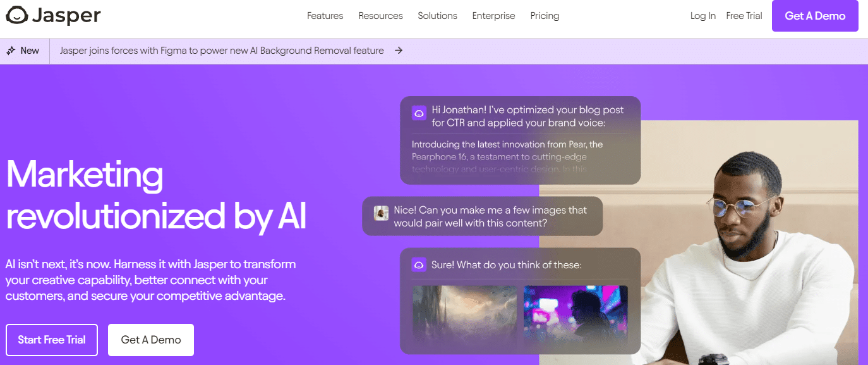Click the white Get A Demo hero button
The height and width of the screenshot is (365, 868).
(x=151, y=340)
